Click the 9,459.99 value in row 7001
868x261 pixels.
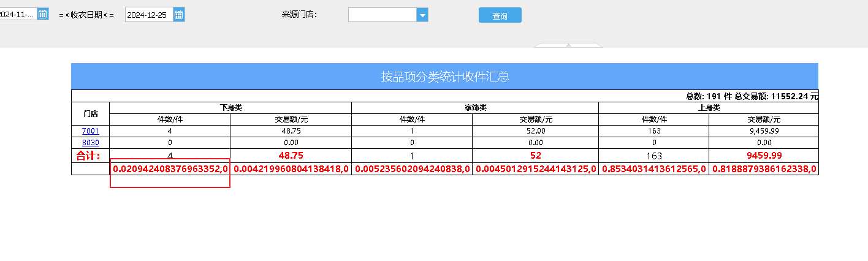764,131
